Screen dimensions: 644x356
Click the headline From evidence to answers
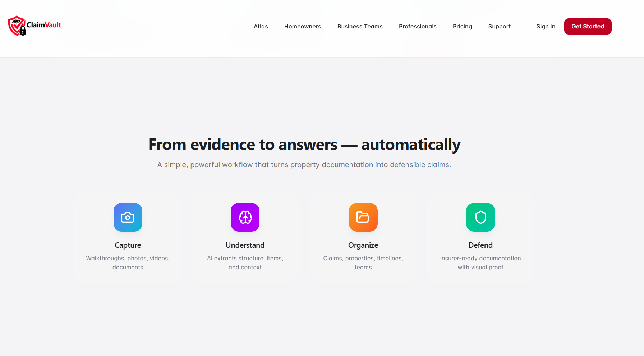(304, 145)
